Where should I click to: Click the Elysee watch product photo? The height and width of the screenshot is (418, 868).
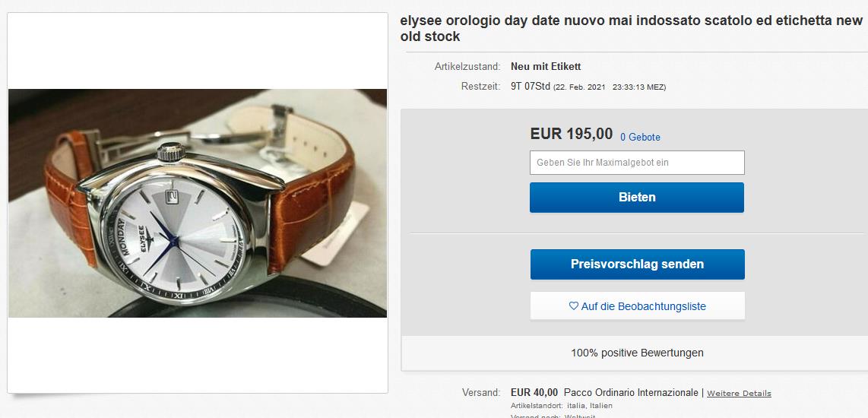point(198,203)
